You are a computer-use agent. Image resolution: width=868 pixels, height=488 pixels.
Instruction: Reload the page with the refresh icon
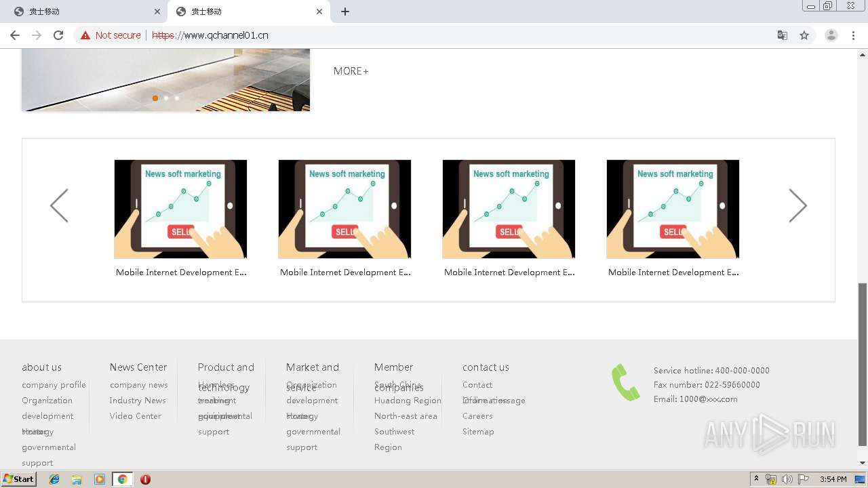pyautogui.click(x=58, y=35)
